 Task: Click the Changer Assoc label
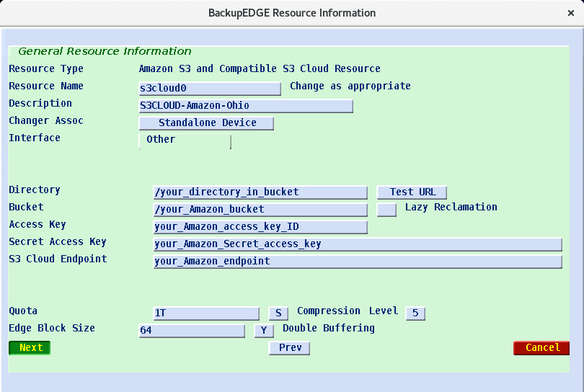(x=46, y=120)
